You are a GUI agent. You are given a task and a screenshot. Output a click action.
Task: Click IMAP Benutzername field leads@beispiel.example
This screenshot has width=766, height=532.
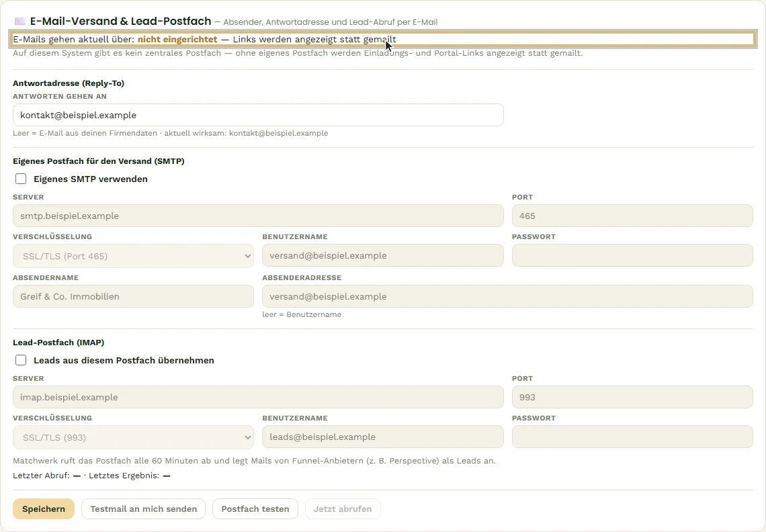tap(382, 437)
